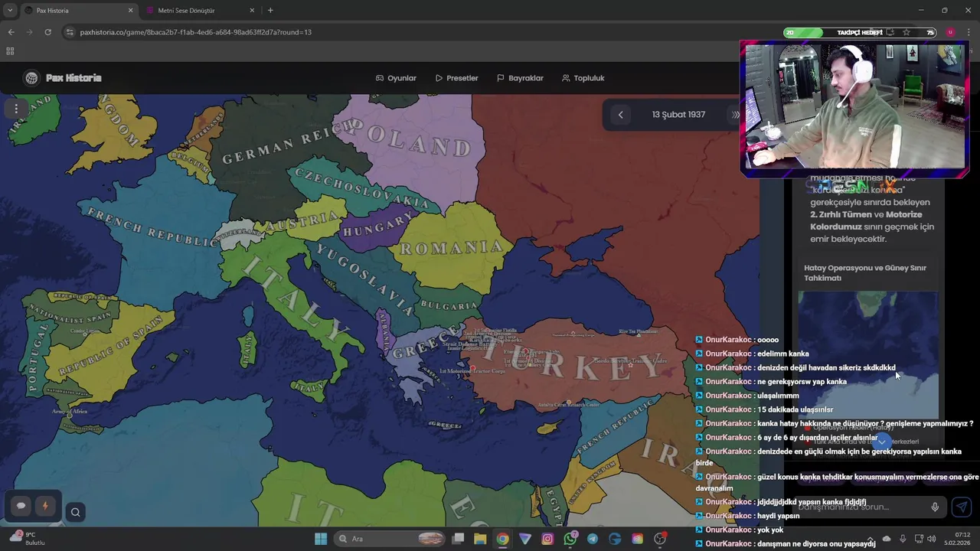Viewport: 980px width, 551px height.
Task: Select CZECHOSLOVAKIA on the map
Action: pos(362,187)
